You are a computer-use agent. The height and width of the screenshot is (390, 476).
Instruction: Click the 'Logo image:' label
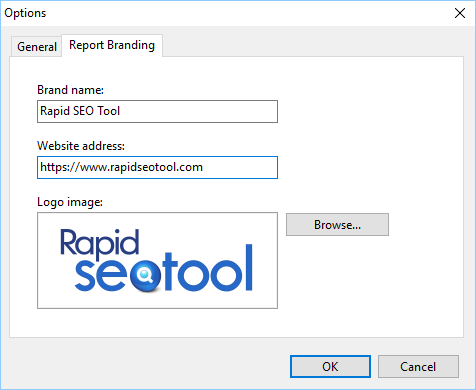tap(70, 202)
